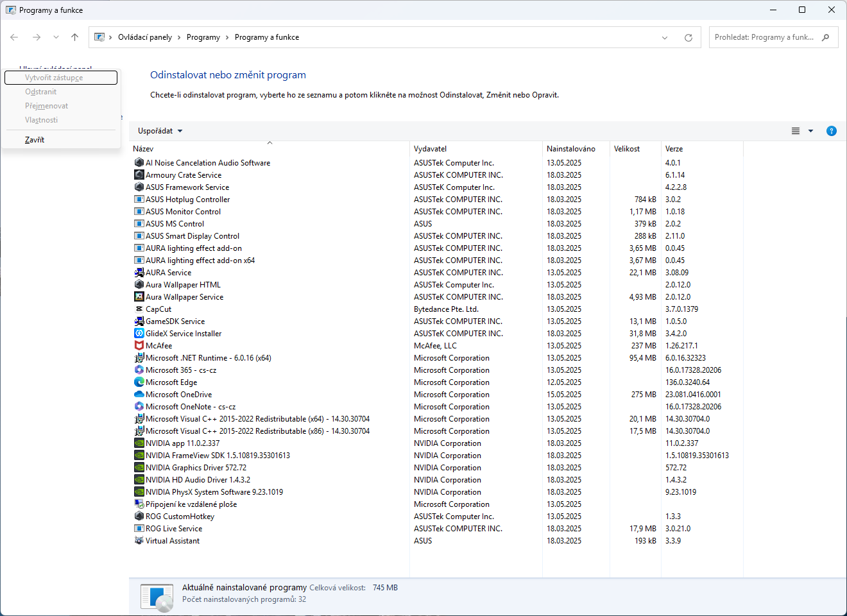Click the McAfee shield icon in list
The image size is (847, 616).
click(x=139, y=346)
